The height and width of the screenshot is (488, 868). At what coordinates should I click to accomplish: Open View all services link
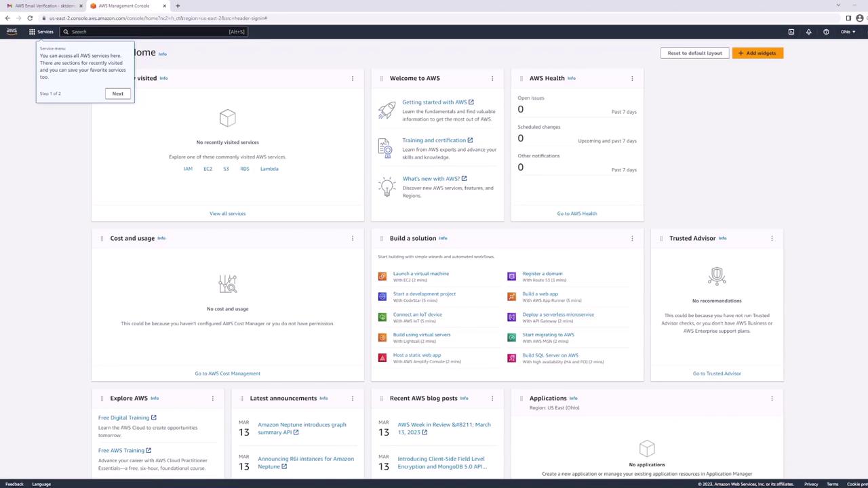(x=228, y=213)
